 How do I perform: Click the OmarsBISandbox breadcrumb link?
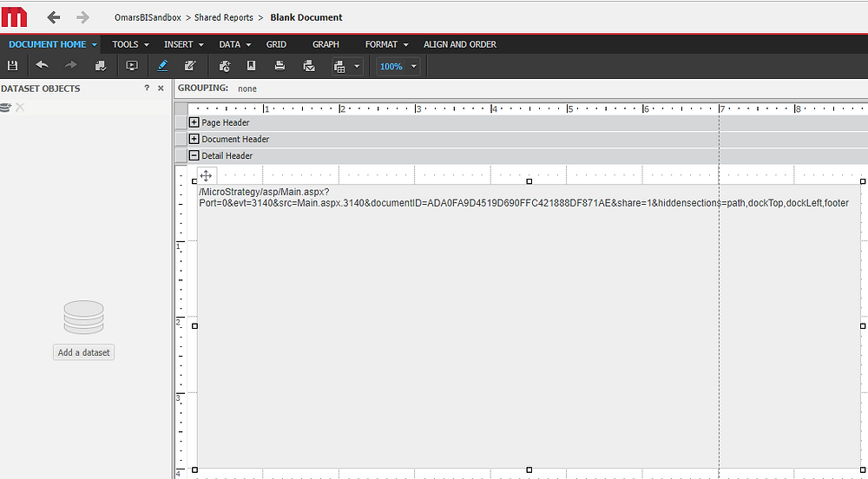148,17
